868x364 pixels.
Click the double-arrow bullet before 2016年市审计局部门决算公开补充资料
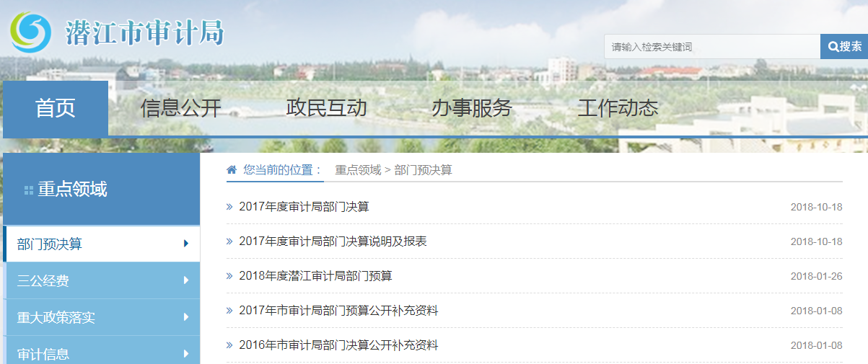(x=229, y=345)
